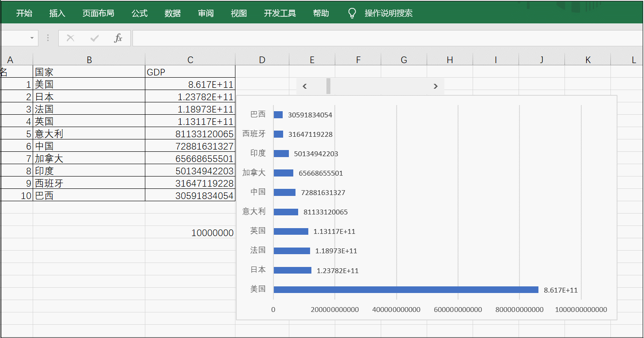
Task: Open the 数据 ribbon tab
Action: pyautogui.click(x=172, y=13)
